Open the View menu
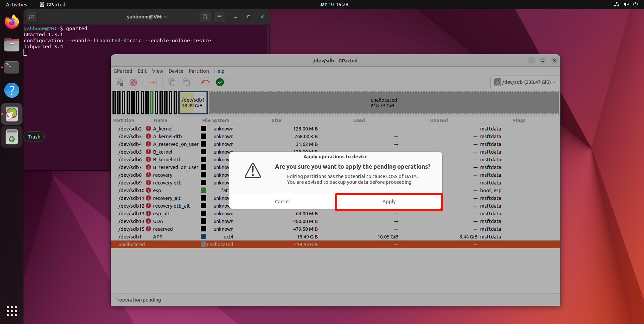The height and width of the screenshot is (324, 644). point(157,71)
